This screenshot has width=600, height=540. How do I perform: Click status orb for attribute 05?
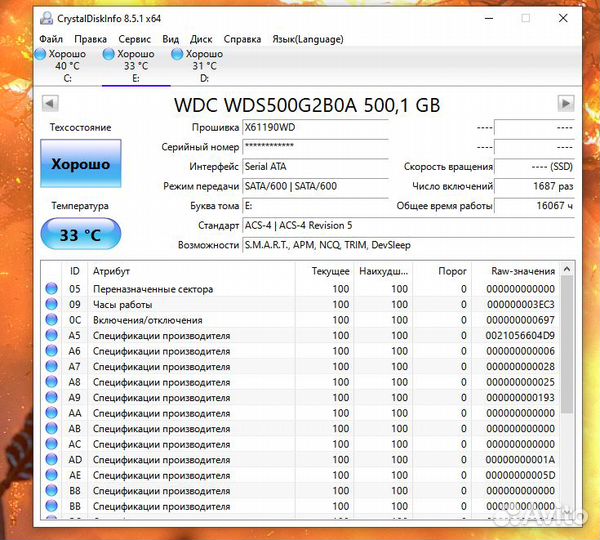point(51,289)
